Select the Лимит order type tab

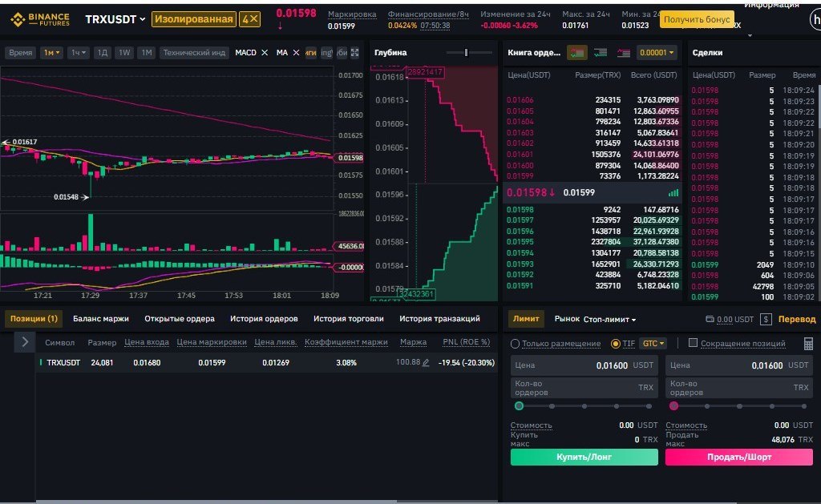(526, 318)
